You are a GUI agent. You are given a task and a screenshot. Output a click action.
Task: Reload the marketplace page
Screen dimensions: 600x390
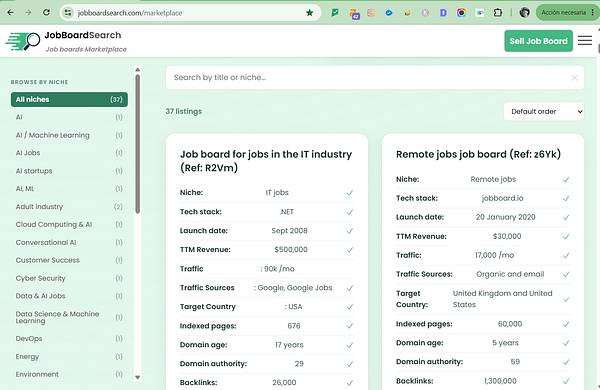coord(46,13)
